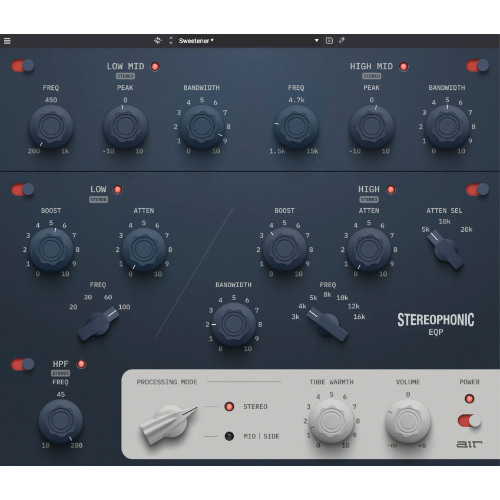Screen dimensions: 500x500
Task: Click the Low Freq selector switch
Action: 99,323
